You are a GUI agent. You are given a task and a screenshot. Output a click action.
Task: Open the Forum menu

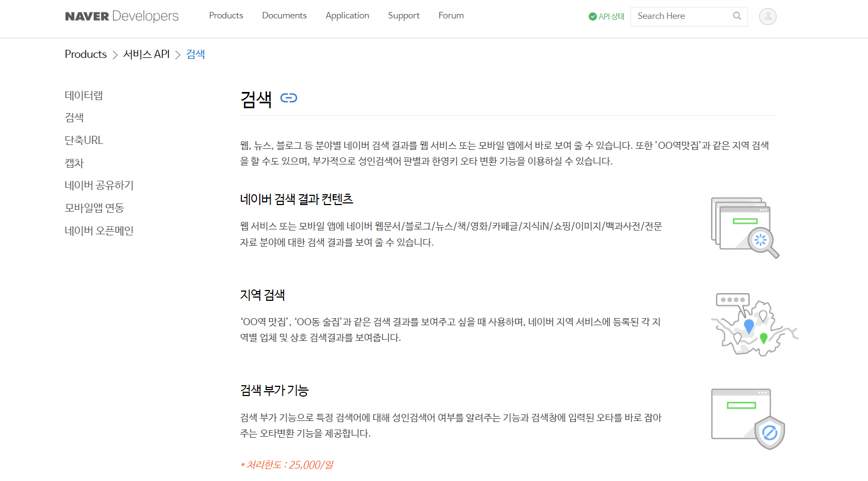451,16
